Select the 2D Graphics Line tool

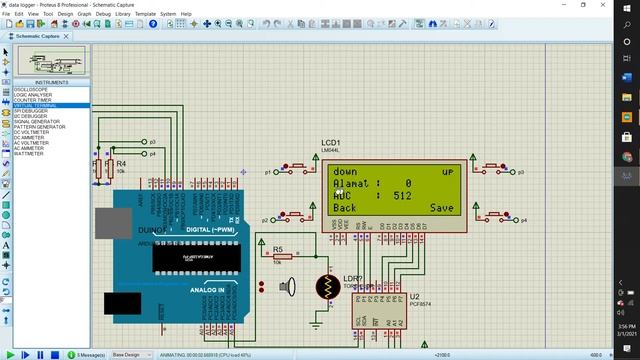pos(6,195)
